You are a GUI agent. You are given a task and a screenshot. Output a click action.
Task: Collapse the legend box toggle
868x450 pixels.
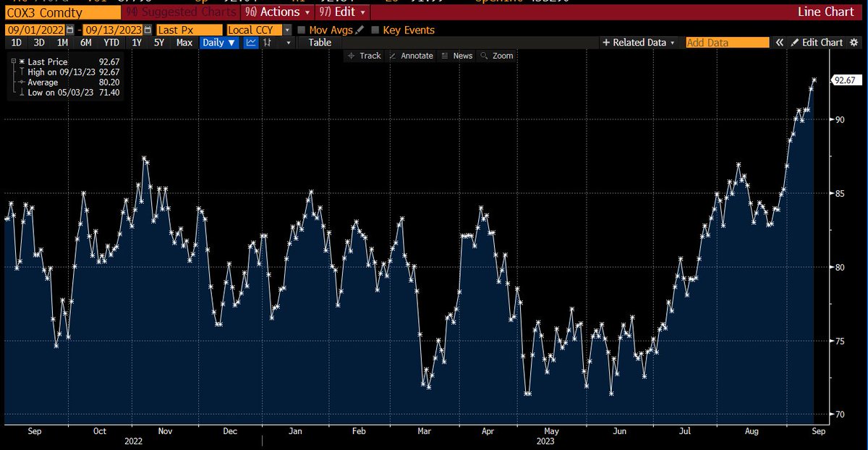click(x=14, y=62)
